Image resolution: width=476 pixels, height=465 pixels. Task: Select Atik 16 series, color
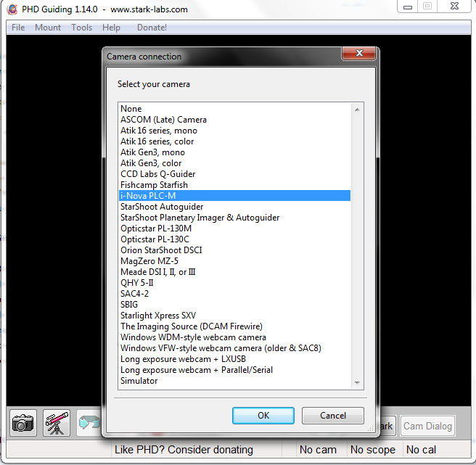[x=234, y=141]
